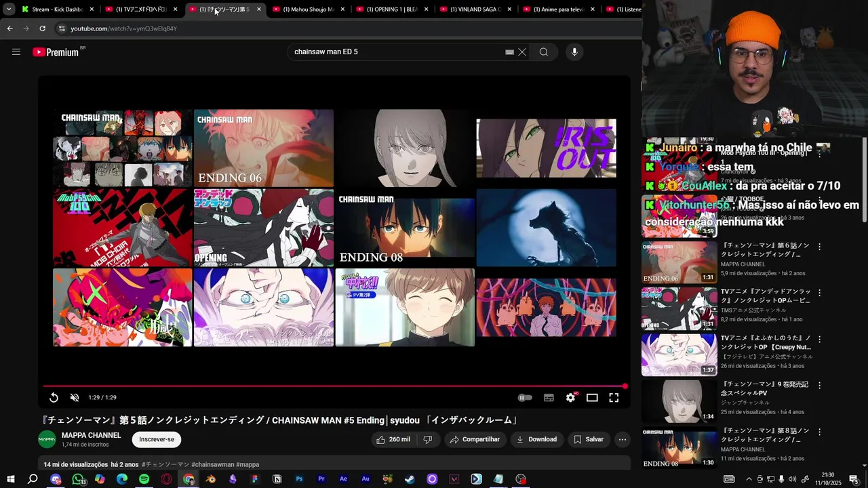Open the on-screen keyboard icon in search box
This screenshot has height=488, width=868.
pyautogui.click(x=509, y=52)
